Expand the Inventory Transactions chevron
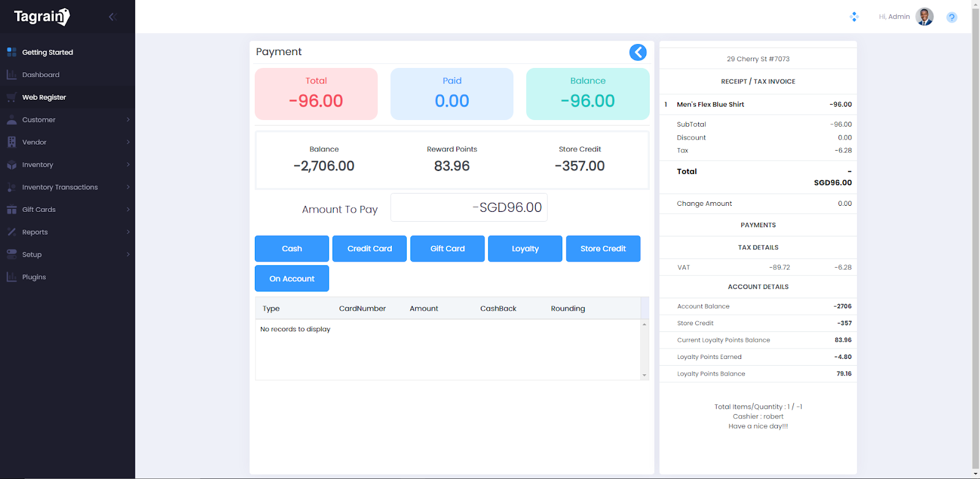 (x=128, y=187)
